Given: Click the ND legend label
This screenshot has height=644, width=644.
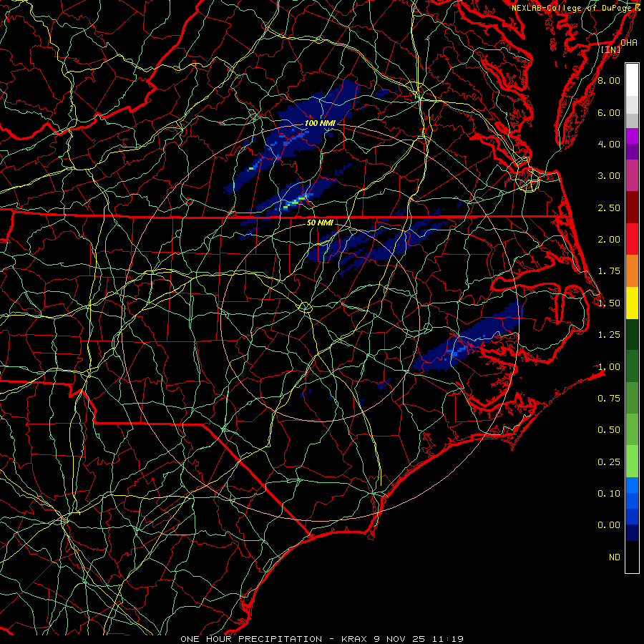Looking at the screenshot, I should point(615,557).
